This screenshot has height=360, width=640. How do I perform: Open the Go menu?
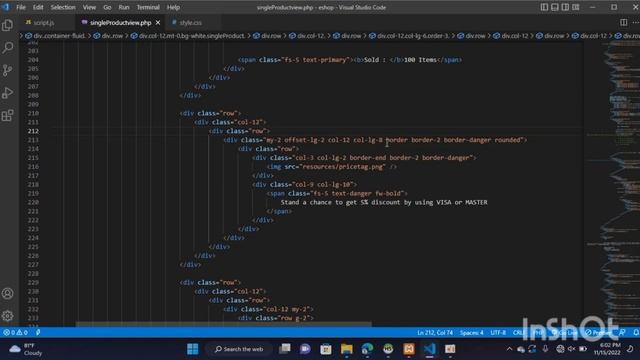point(107,7)
